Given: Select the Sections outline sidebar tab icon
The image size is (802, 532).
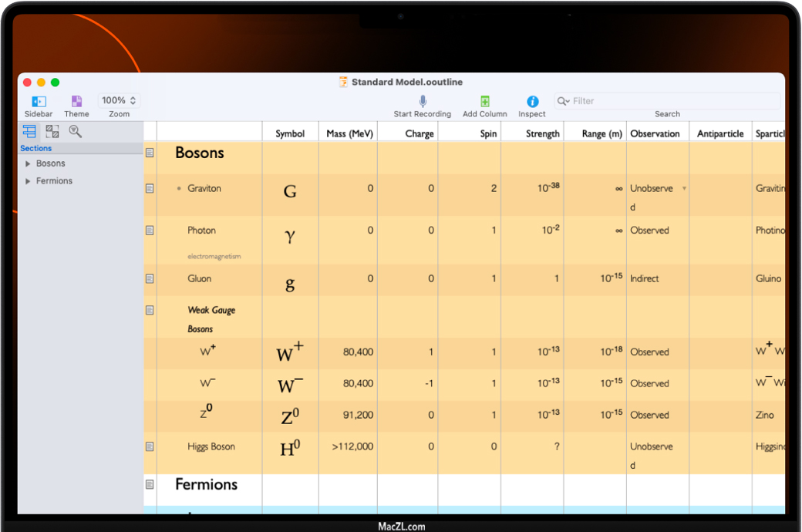Looking at the screenshot, I should (29, 131).
